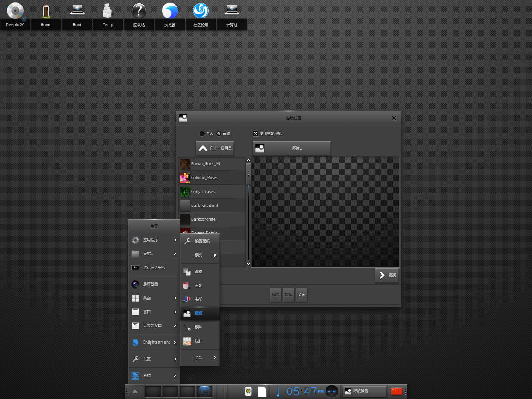The height and width of the screenshot is (399, 532).
Task: Open the Home folder desktop icon
Action: [x=46, y=11]
